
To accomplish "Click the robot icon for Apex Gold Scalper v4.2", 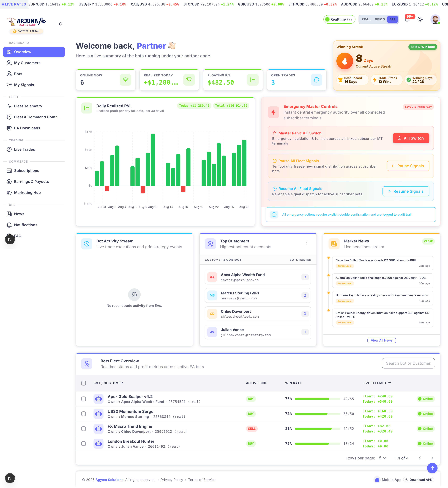I will pyautogui.click(x=98, y=399).
